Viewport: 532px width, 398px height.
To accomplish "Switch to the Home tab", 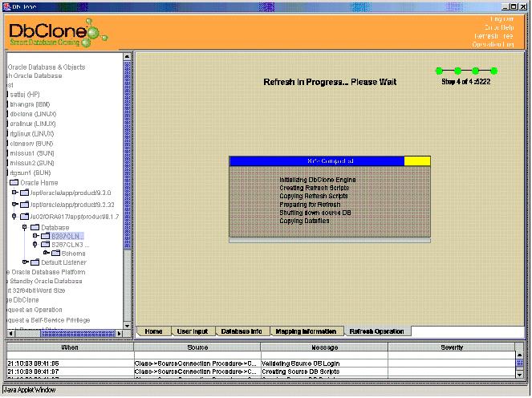I will [x=153, y=331].
